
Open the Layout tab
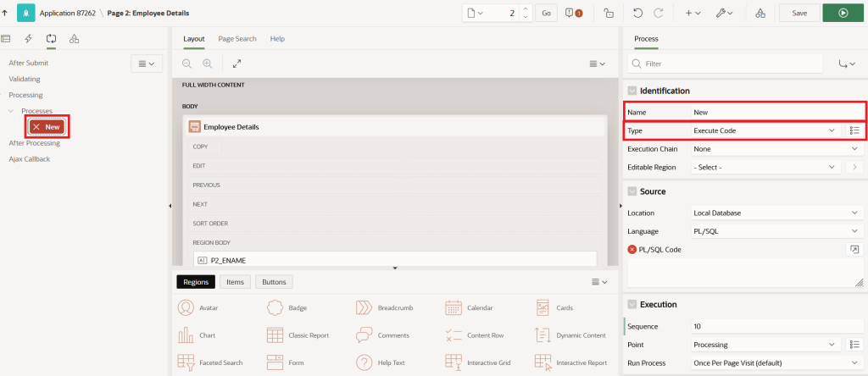click(x=194, y=39)
